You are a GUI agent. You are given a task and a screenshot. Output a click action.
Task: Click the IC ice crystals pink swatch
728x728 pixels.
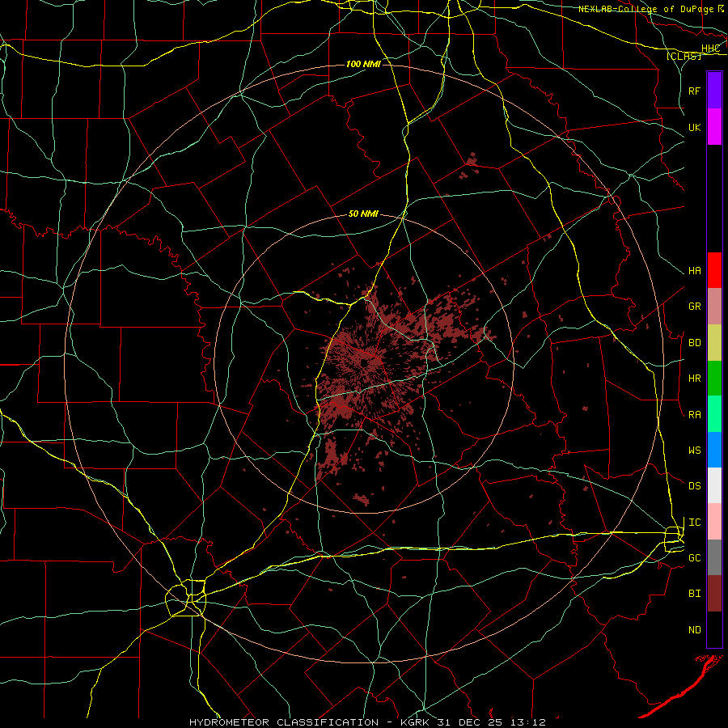[714, 522]
